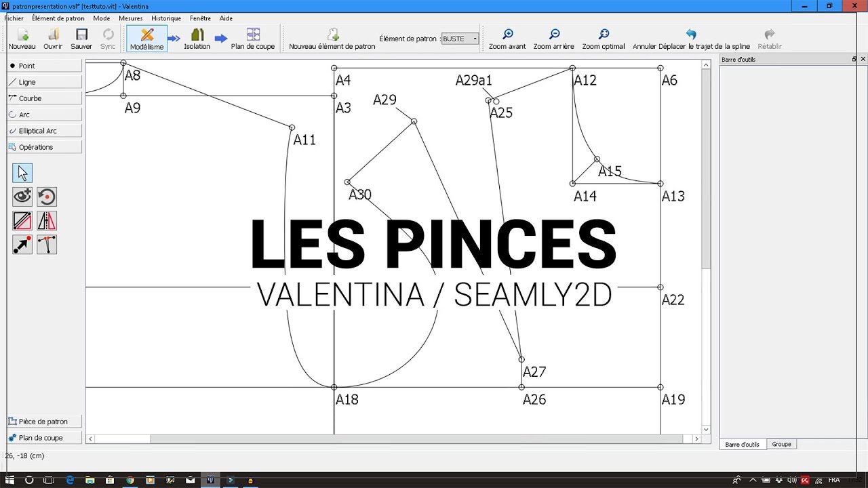
Task: Switch to Isolation mode
Action: pyautogui.click(x=197, y=39)
